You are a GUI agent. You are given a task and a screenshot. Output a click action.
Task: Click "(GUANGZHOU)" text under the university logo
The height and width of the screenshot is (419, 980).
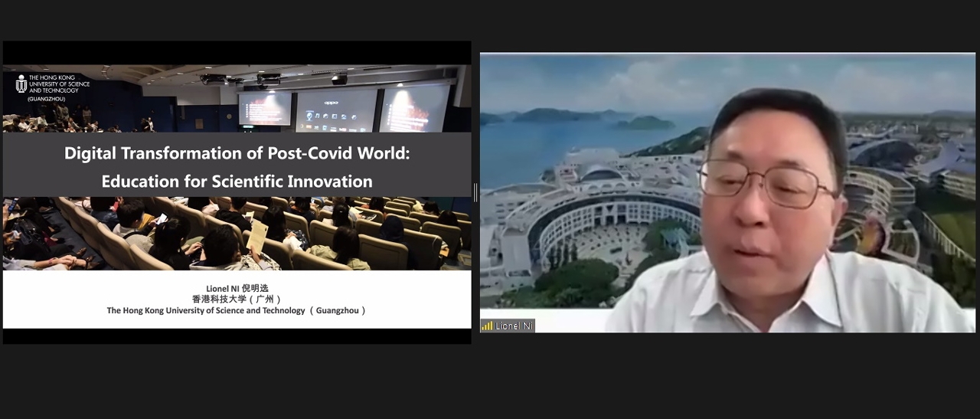click(x=47, y=100)
